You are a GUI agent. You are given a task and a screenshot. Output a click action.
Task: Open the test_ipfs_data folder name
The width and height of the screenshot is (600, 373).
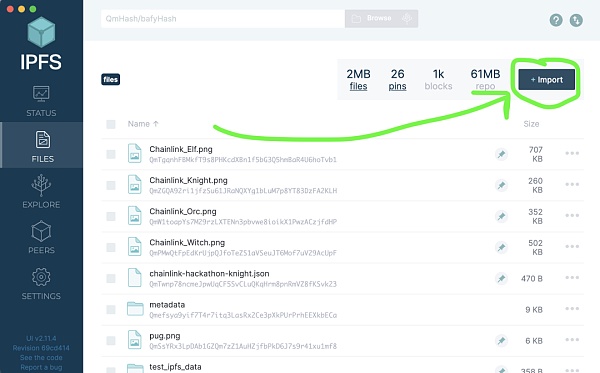(x=175, y=367)
